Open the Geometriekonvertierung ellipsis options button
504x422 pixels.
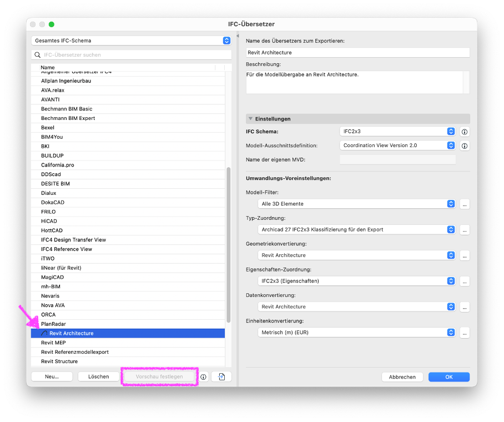tap(465, 255)
